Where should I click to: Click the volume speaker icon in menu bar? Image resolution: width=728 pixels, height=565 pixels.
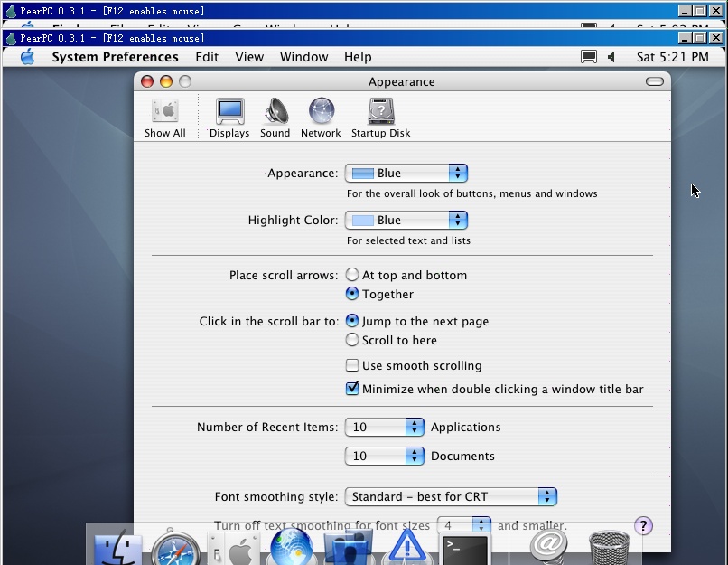pos(611,57)
